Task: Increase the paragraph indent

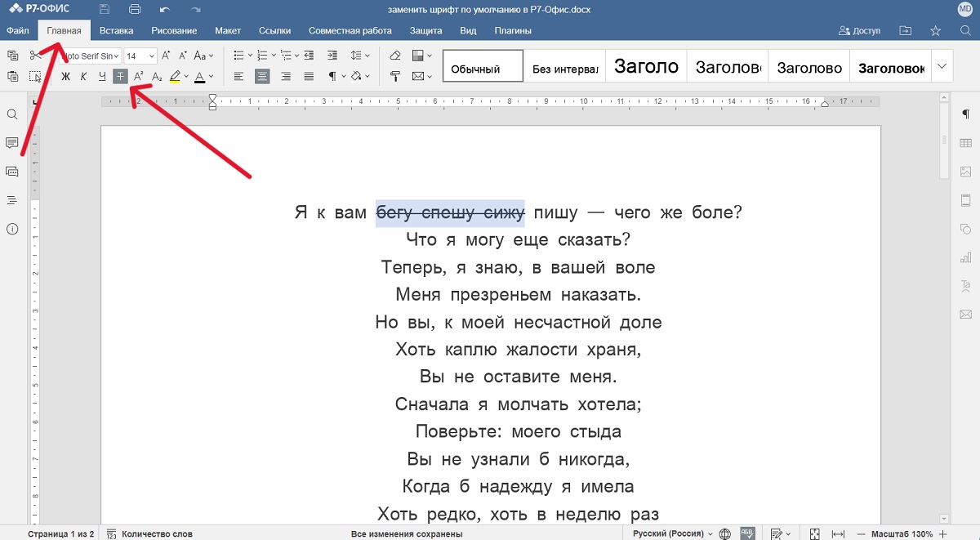Action: click(332, 56)
